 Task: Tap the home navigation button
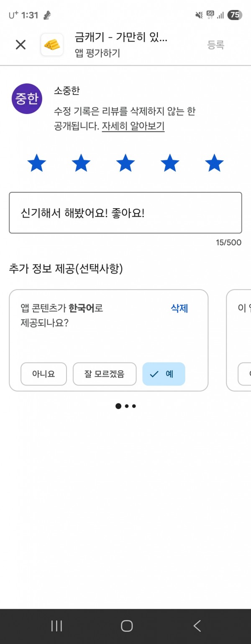tap(127, 626)
